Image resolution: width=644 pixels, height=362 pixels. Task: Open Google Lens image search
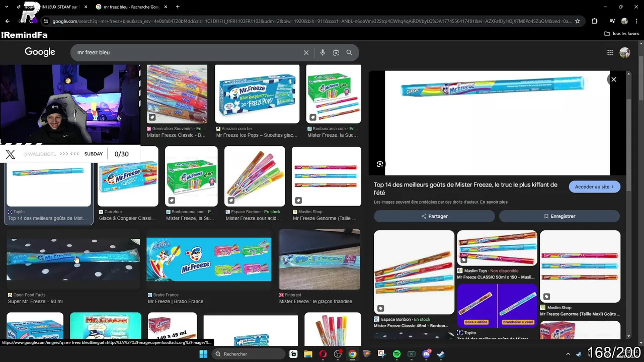pos(336,52)
